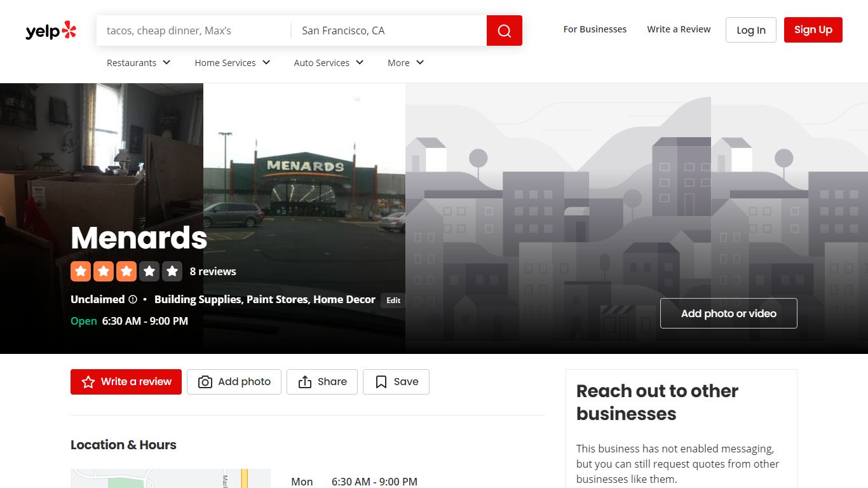Share this Menards business page
This screenshot has height=488, width=868.
point(322,382)
